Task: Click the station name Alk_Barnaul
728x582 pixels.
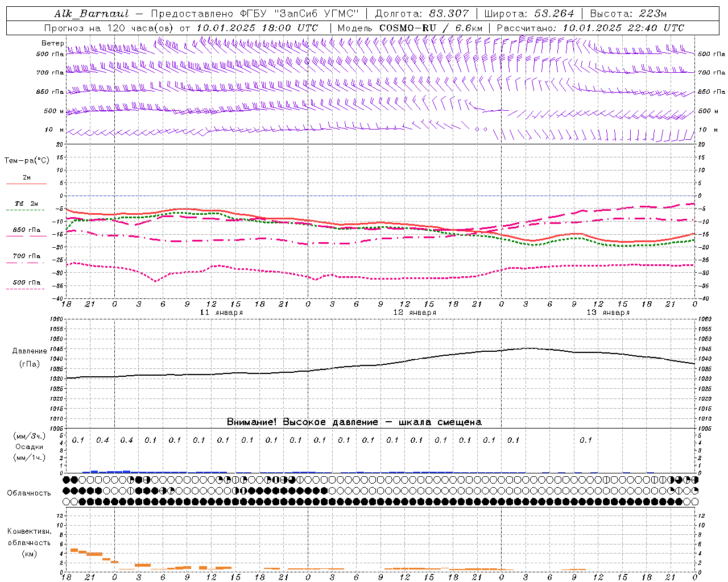Action: coord(92,14)
